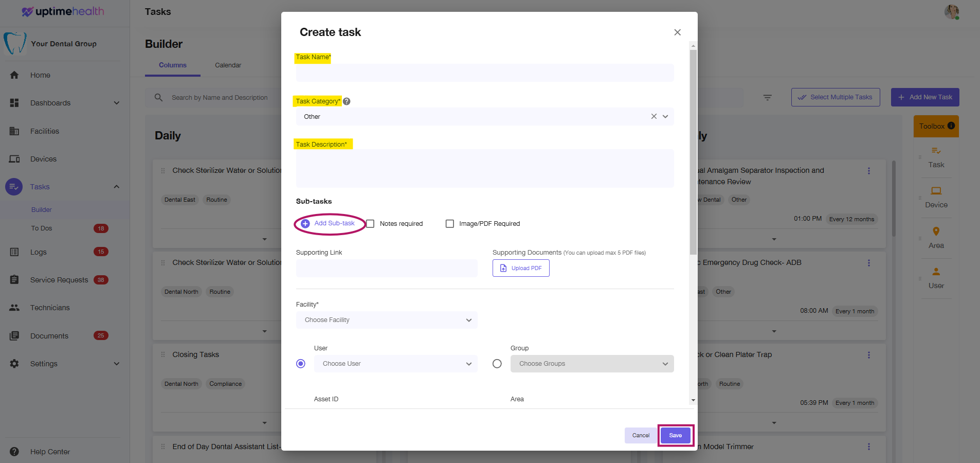The height and width of the screenshot is (463, 980).
Task: Expand the Settings sidebar menu chevron
Action: (x=117, y=364)
